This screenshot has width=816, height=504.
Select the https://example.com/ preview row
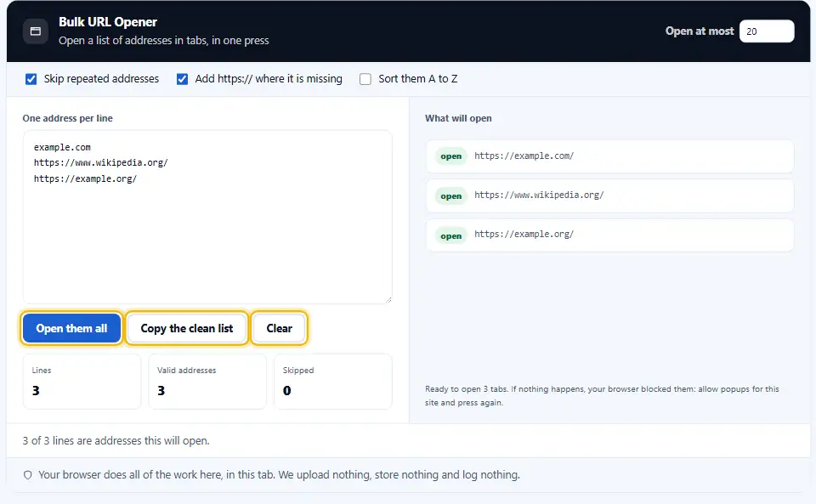(x=610, y=156)
